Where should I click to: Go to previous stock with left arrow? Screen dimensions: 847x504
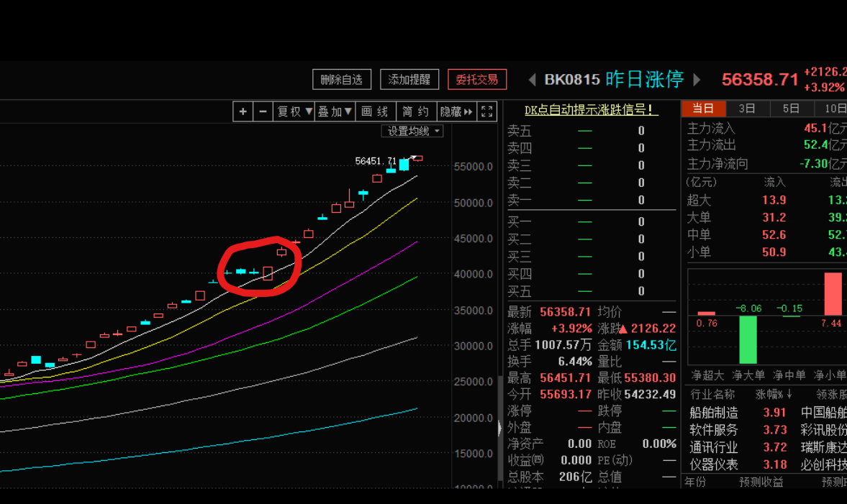533,79
